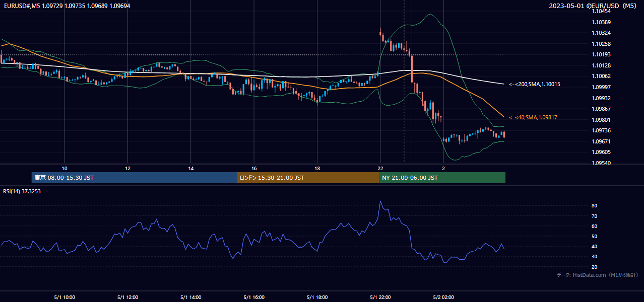Click hour label 12 under the price chart
The height and width of the screenshot is (302, 644).
(x=127, y=168)
